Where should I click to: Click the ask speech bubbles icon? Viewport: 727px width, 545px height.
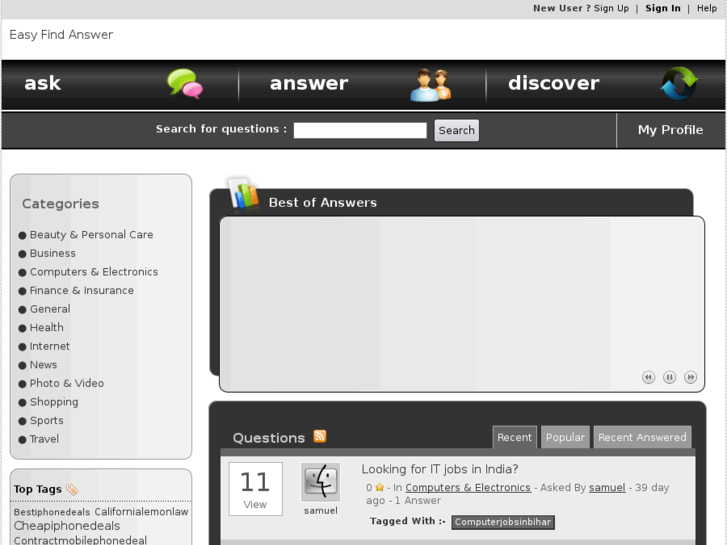click(x=185, y=83)
